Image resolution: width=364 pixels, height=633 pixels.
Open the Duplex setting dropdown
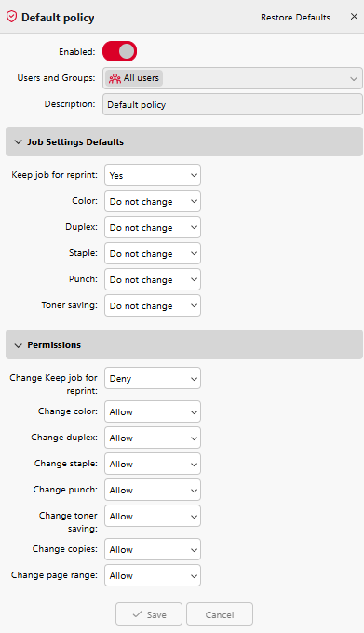(153, 227)
